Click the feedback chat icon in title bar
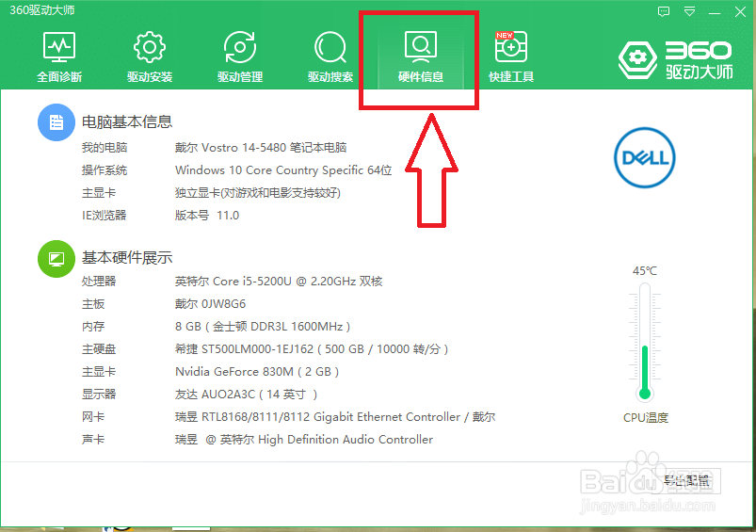 pyautogui.click(x=664, y=11)
